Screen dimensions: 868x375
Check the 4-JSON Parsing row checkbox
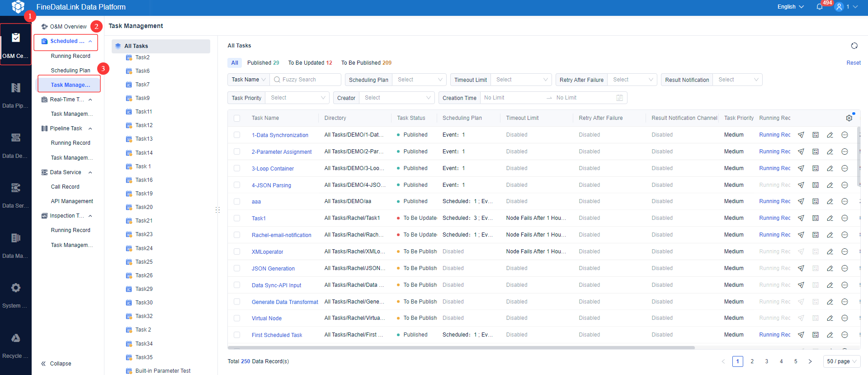point(237,185)
